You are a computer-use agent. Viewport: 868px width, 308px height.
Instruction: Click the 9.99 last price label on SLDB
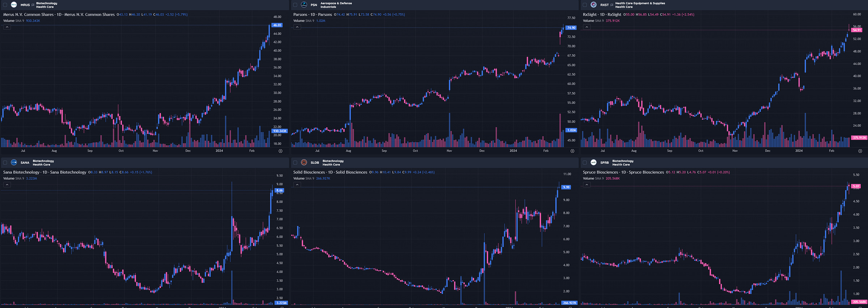point(566,187)
